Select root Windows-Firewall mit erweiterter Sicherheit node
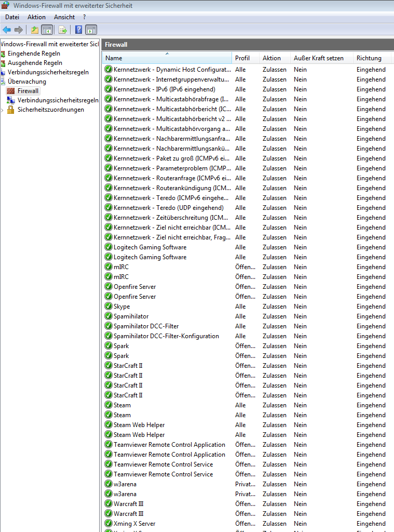 click(50, 44)
